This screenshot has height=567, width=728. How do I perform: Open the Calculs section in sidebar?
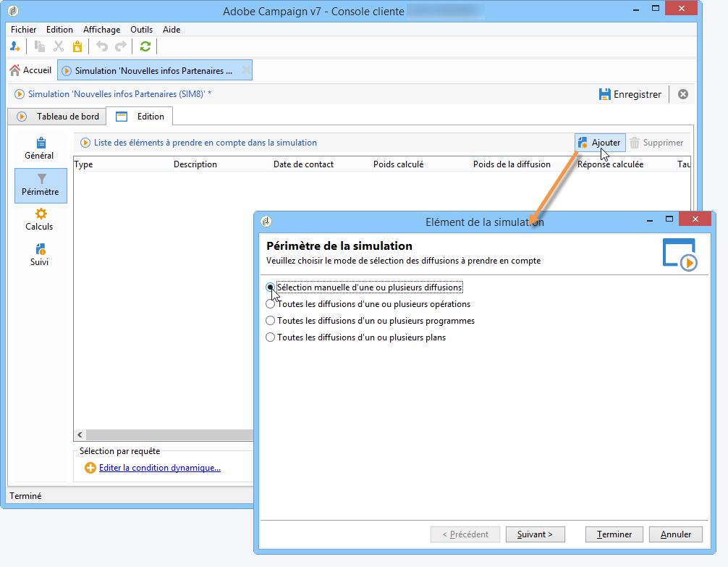pos(40,220)
